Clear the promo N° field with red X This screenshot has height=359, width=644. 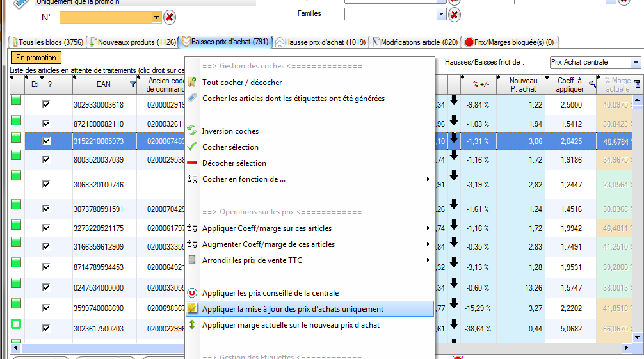click(x=169, y=17)
